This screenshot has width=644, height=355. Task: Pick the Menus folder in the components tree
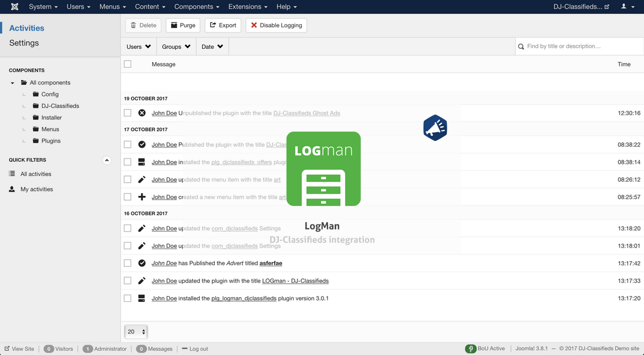(x=46, y=129)
